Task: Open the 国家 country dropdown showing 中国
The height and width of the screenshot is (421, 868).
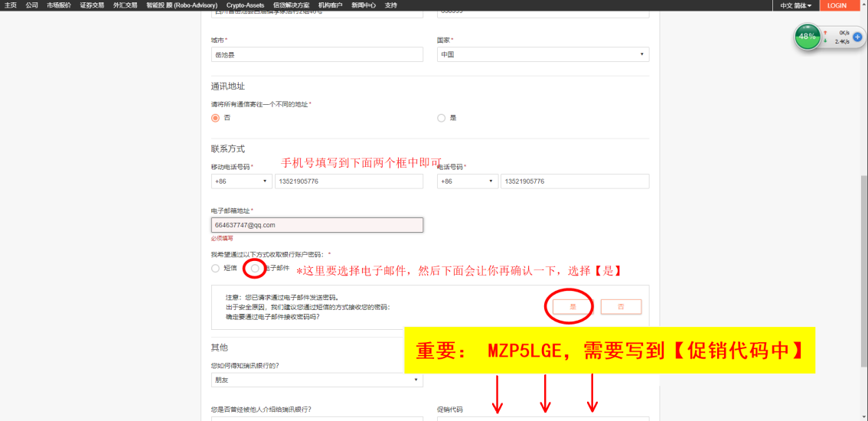Action: 543,54
